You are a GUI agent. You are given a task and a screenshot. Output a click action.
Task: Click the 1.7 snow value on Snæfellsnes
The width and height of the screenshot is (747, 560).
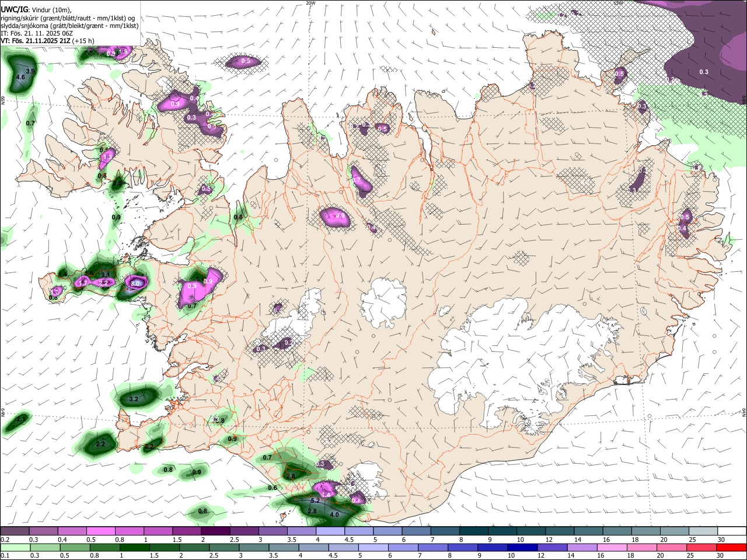(x=83, y=283)
